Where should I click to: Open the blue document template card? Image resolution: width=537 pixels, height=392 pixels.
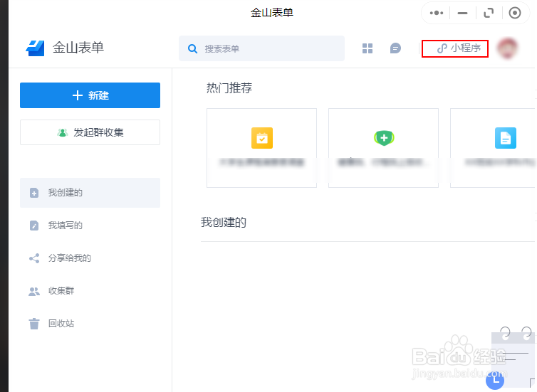click(493, 148)
